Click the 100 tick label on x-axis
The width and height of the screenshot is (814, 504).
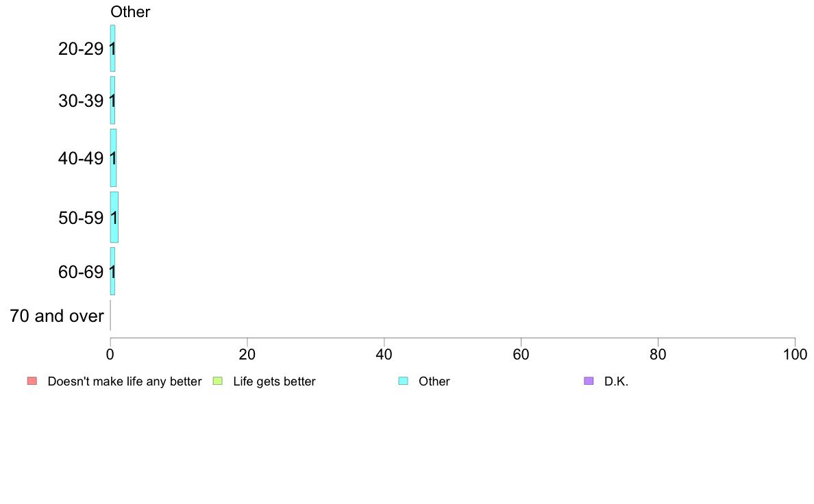coord(795,355)
